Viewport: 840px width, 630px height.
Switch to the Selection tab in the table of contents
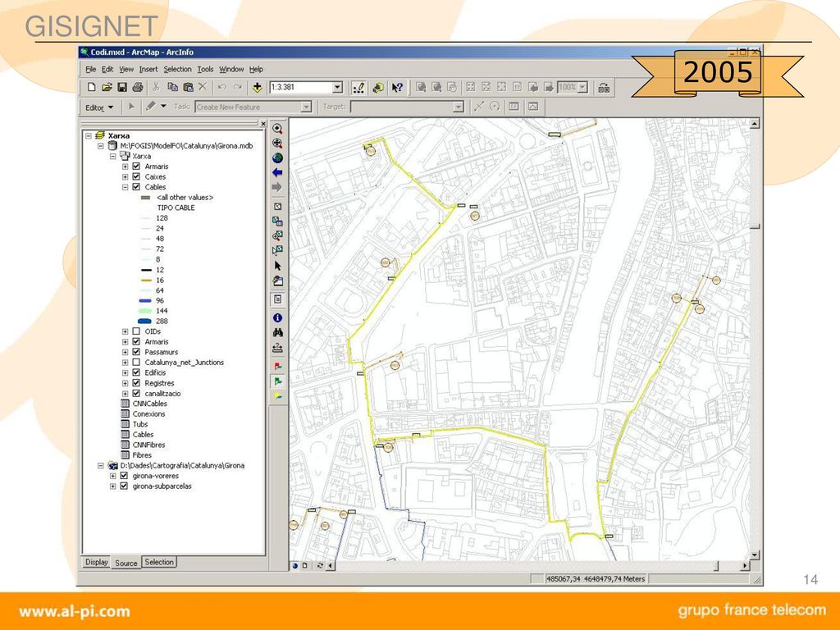pyautogui.click(x=159, y=562)
